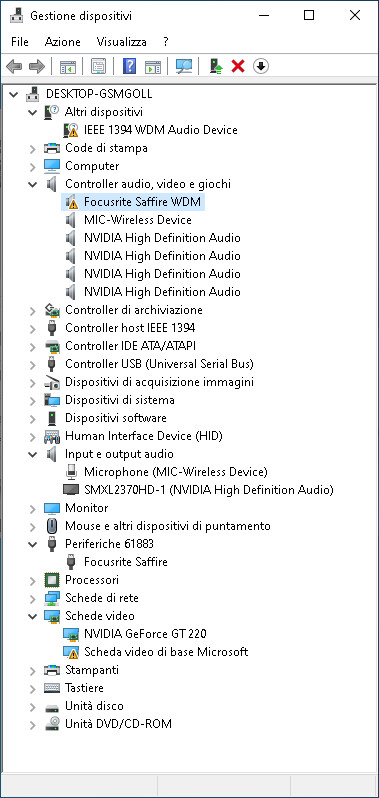This screenshot has width=379, height=798.
Task: Expand Controller di archiviazione category
Action: point(33,310)
